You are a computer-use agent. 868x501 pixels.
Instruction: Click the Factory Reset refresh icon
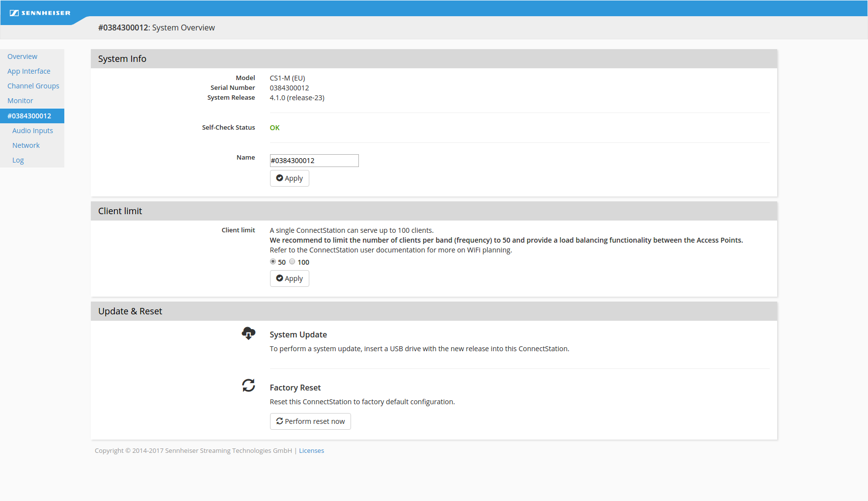click(x=248, y=386)
